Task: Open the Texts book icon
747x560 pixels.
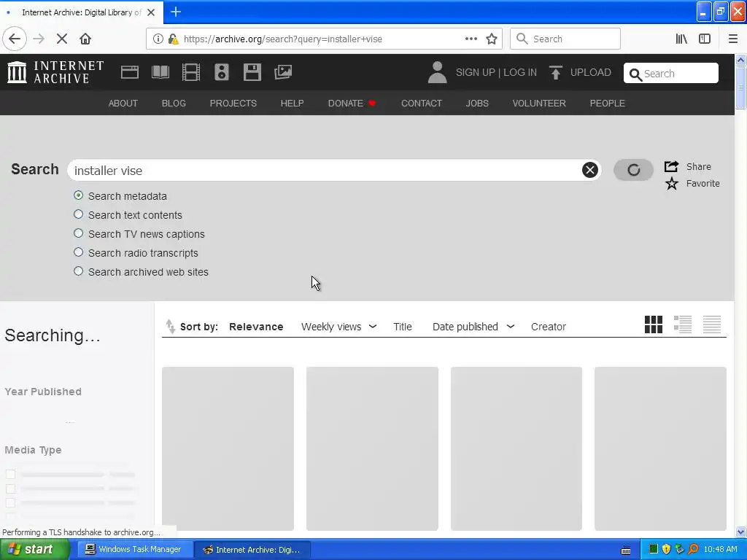Action: (x=160, y=72)
